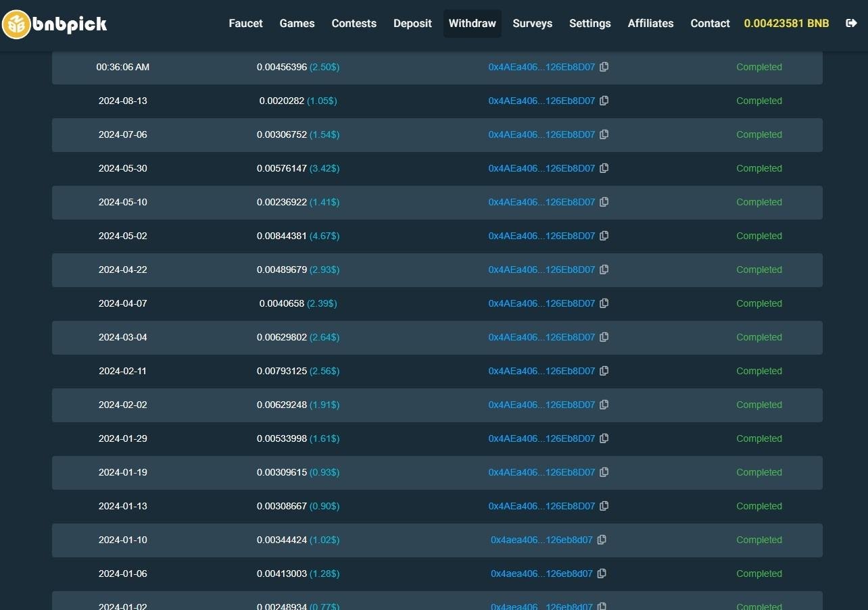
Task: Copy address in the 2024-05-30 row
Action: click(x=604, y=168)
